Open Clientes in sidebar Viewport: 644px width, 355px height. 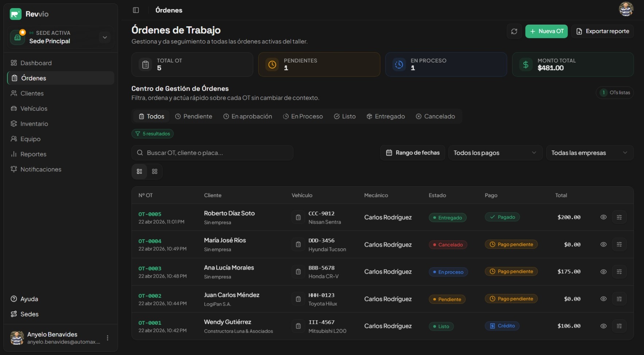[x=61, y=93]
